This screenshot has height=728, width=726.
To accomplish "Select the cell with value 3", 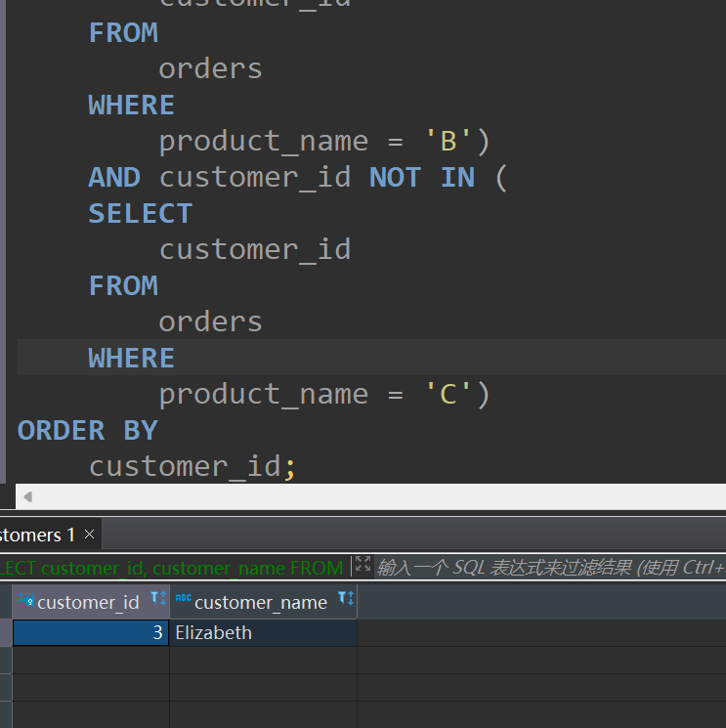I will 91,633.
